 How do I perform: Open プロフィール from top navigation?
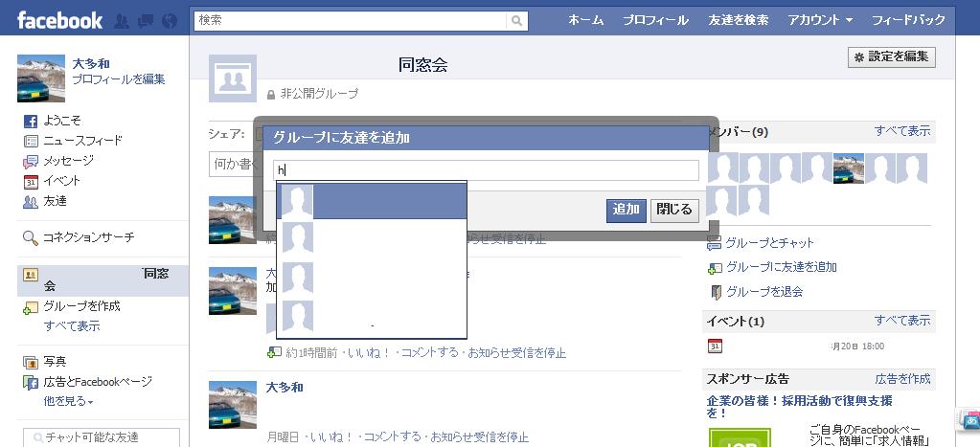(x=655, y=20)
